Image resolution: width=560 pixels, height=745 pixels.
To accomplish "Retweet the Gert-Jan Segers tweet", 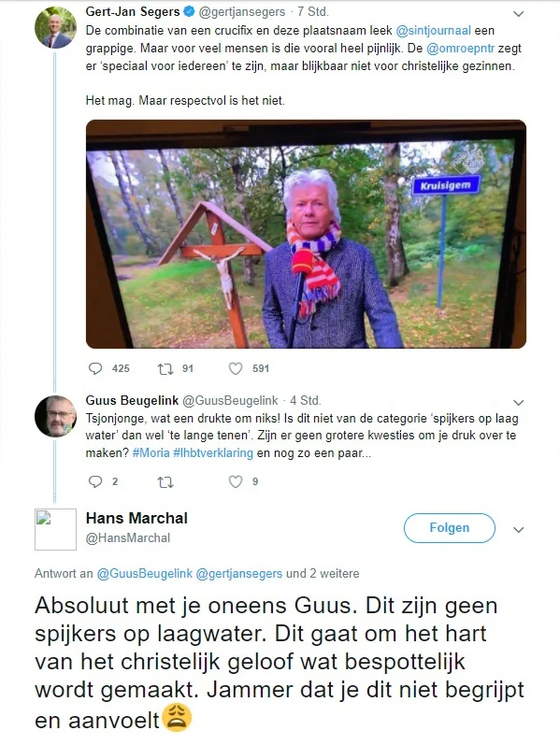I will [165, 368].
